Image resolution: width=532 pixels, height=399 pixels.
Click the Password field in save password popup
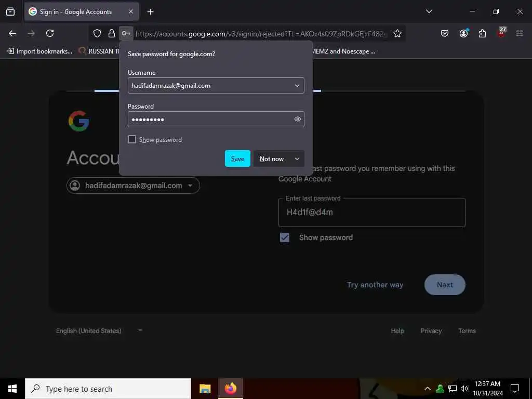(216, 119)
